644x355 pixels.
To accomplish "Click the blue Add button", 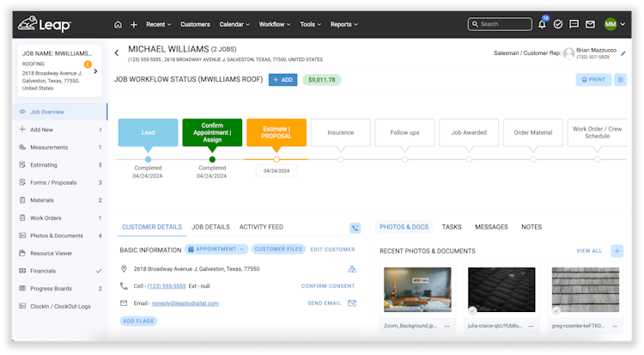I will [283, 80].
